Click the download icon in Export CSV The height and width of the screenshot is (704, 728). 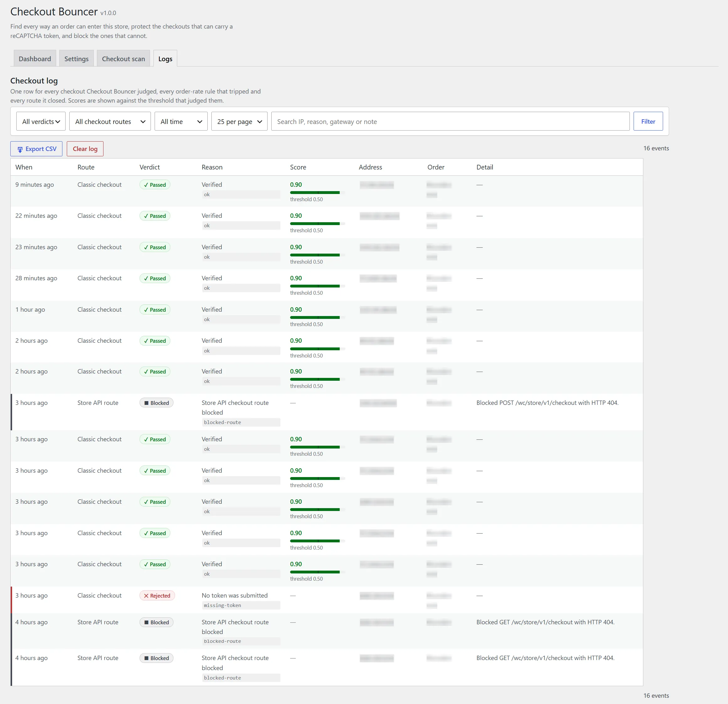(20, 149)
